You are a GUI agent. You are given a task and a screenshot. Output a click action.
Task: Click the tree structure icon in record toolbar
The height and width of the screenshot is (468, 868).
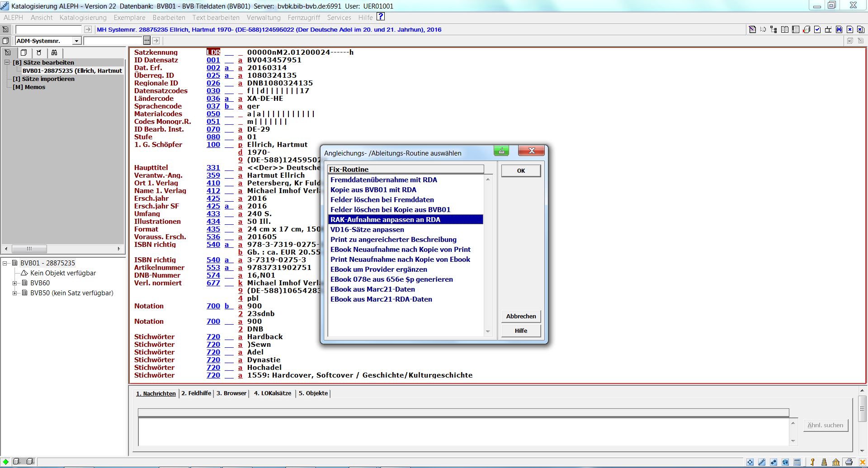tap(774, 30)
